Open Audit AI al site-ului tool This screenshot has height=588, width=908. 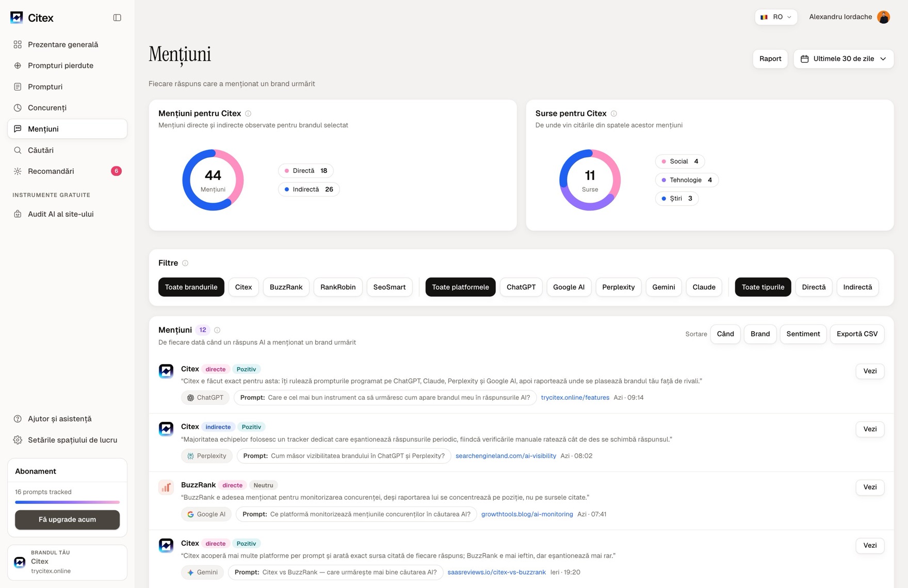[67, 214]
